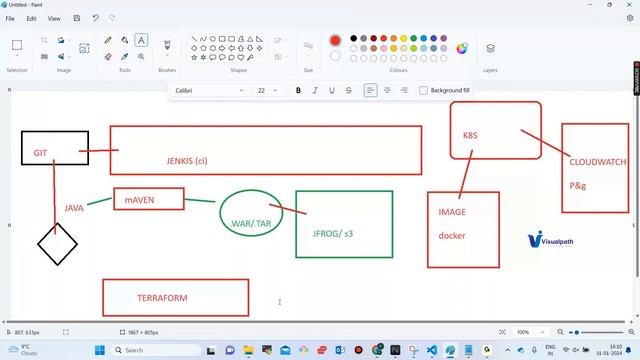This screenshot has width=640, height=360.
Task: Click the Rotate image icon
Action: [61, 40]
